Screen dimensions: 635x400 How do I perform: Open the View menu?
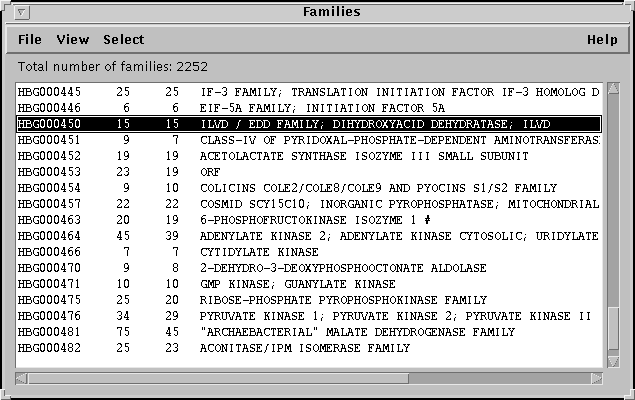(x=72, y=40)
